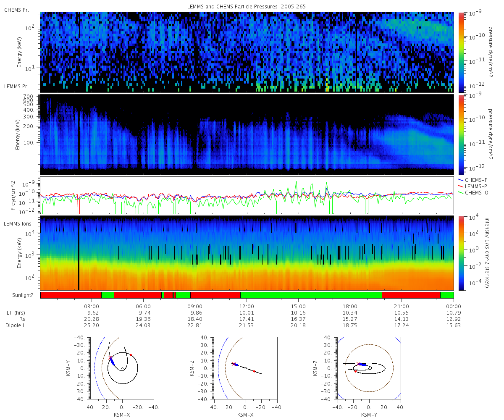Viewport: 504px width, 420px height.
Task: Click the LEMMS pressure color bar beside second panel
Action: tap(461, 134)
